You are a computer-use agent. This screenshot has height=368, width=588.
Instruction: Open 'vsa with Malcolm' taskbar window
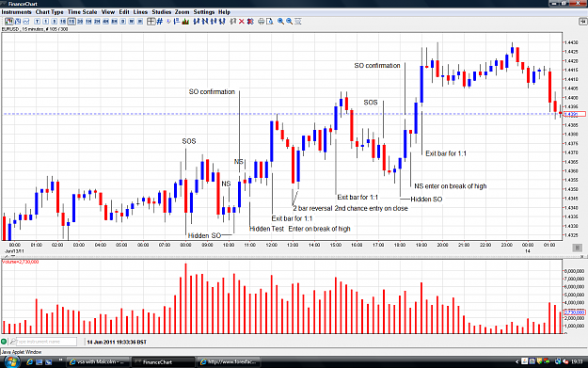tap(98, 362)
